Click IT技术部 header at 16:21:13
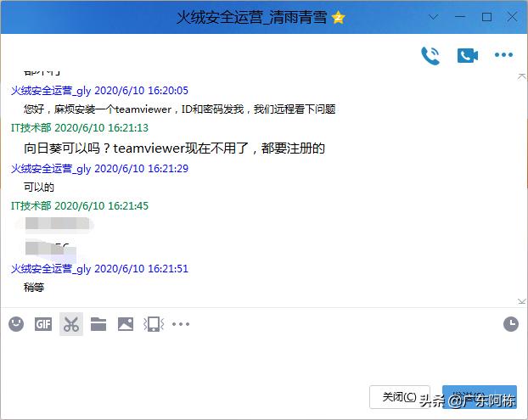Image resolution: width=528 pixels, height=420 pixels. pos(80,128)
